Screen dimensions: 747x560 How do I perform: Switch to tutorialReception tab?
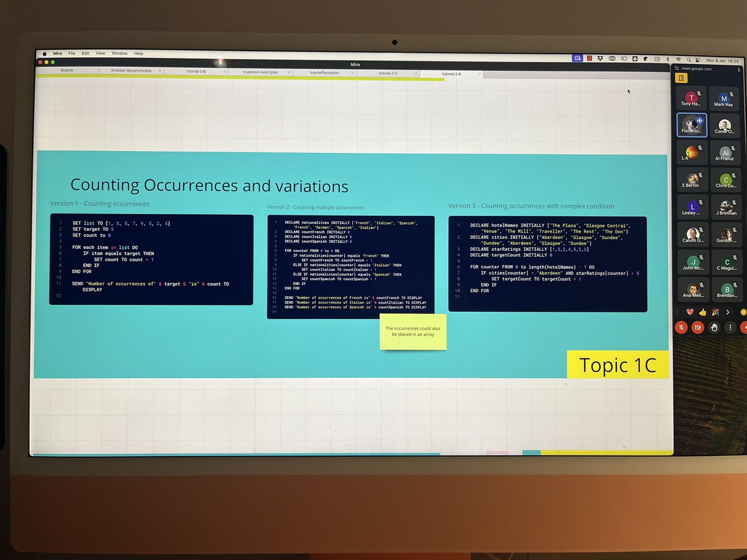click(324, 72)
